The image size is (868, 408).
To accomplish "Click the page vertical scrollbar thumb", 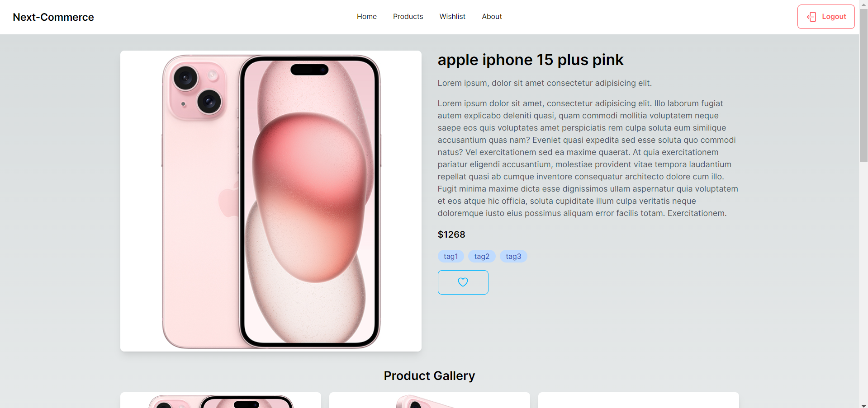I will point(863,85).
